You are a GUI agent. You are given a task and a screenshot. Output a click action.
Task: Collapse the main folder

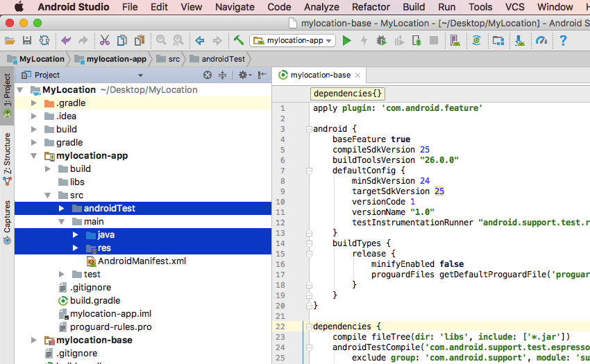(x=61, y=221)
